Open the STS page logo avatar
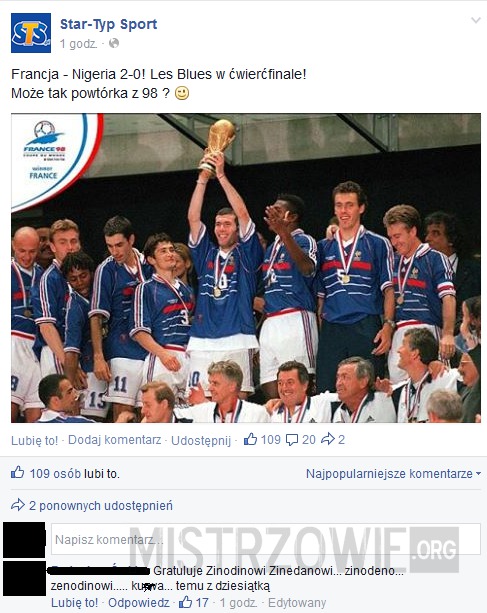Image resolution: width=487 pixels, height=613 pixels. tap(31, 33)
